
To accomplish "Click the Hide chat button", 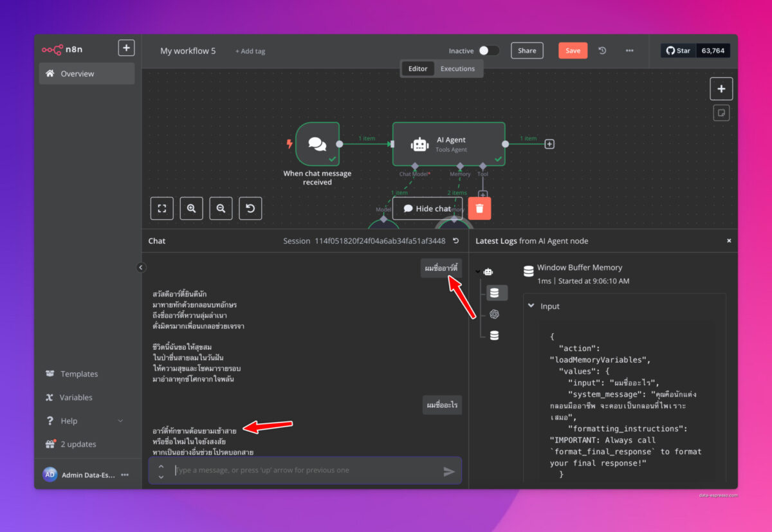I will tap(427, 208).
